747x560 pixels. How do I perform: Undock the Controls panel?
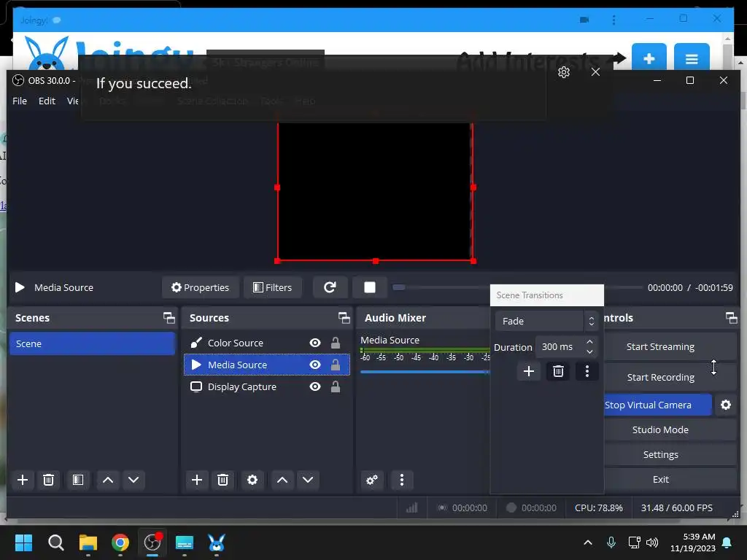coord(731,318)
